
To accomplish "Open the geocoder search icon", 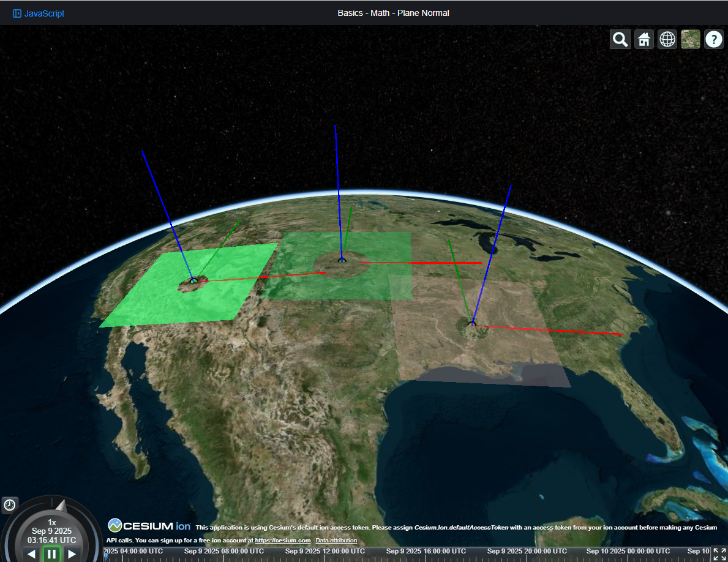I will point(620,39).
